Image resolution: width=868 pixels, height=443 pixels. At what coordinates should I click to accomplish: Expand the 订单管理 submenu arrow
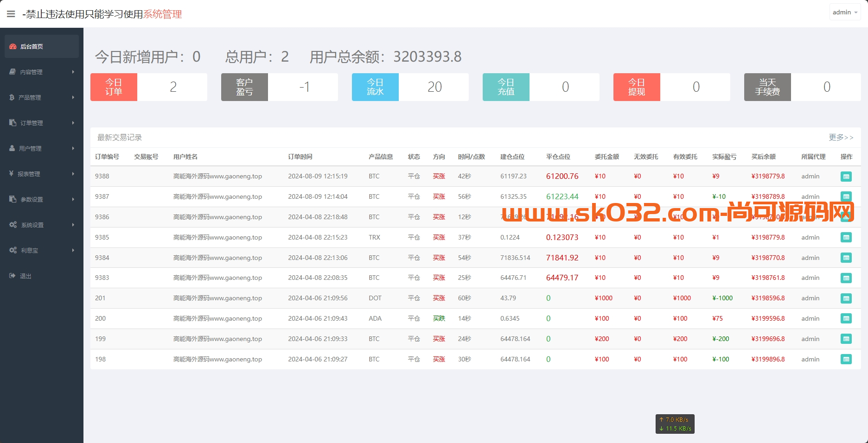(x=73, y=123)
